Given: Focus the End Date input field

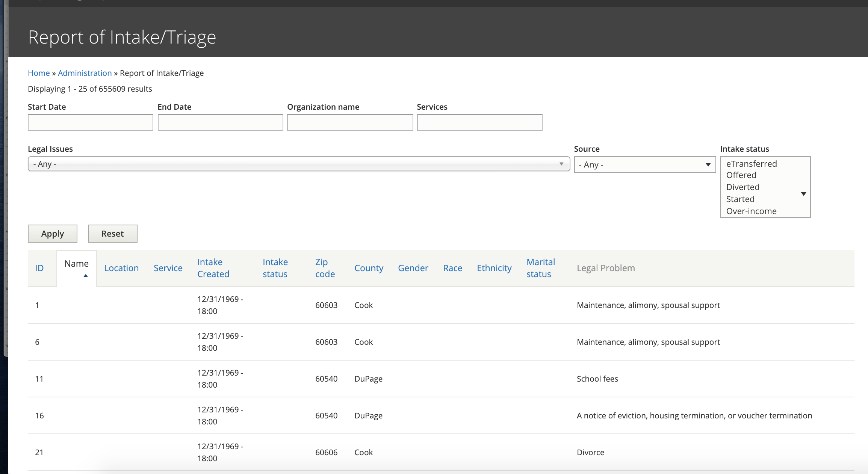Looking at the screenshot, I should (220, 122).
